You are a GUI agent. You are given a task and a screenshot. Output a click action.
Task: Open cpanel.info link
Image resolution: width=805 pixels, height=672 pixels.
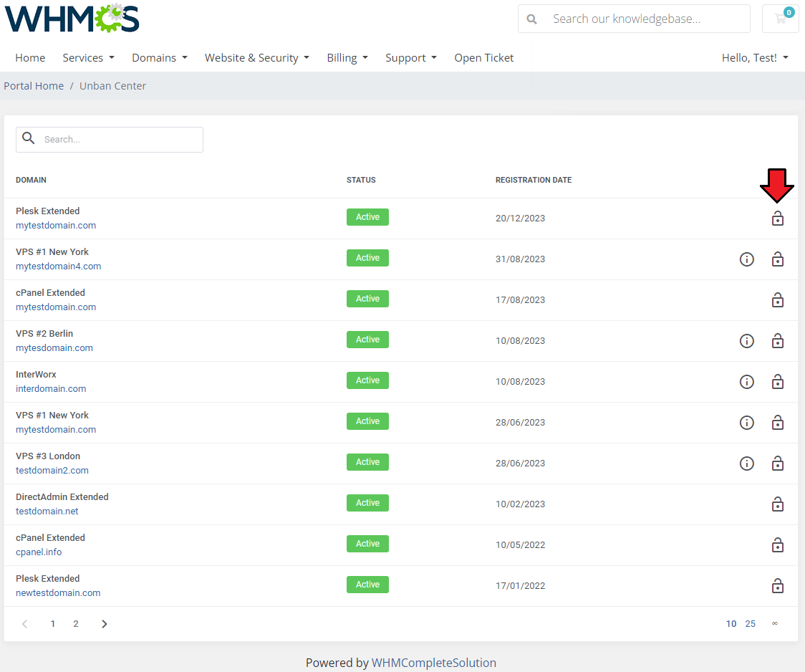(39, 552)
